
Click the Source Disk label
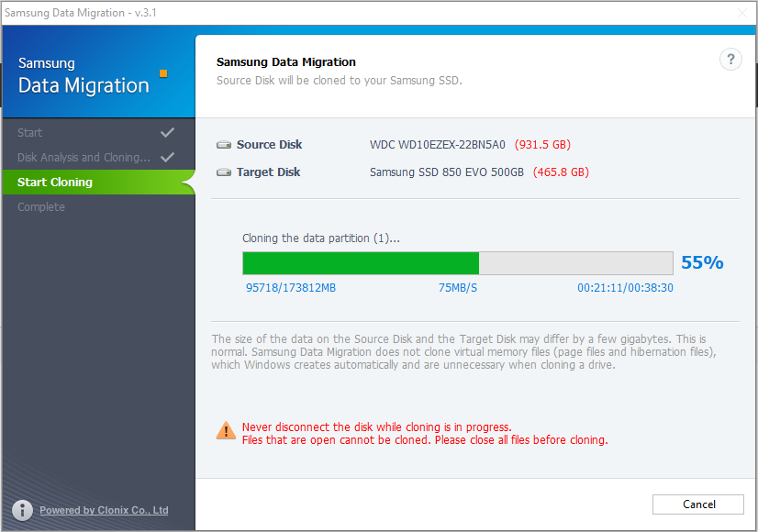pos(269,145)
